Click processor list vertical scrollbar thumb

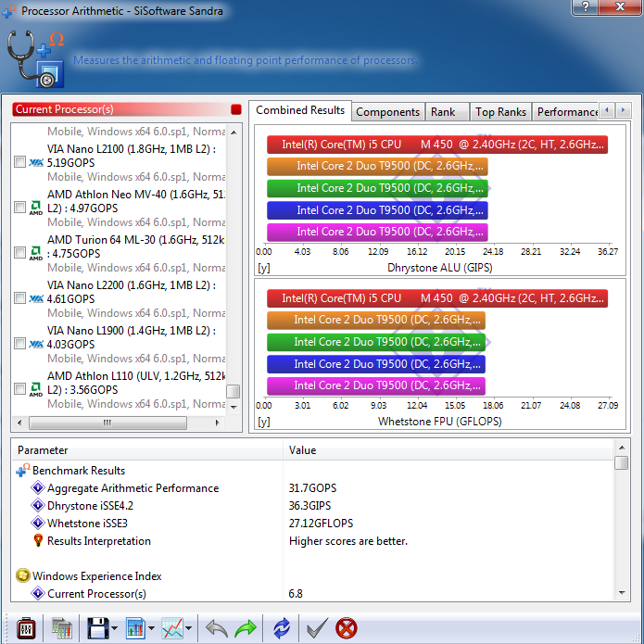(234, 391)
